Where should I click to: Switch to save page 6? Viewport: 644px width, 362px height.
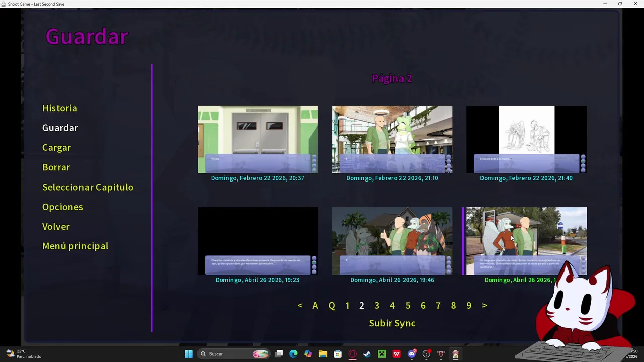tap(423, 306)
